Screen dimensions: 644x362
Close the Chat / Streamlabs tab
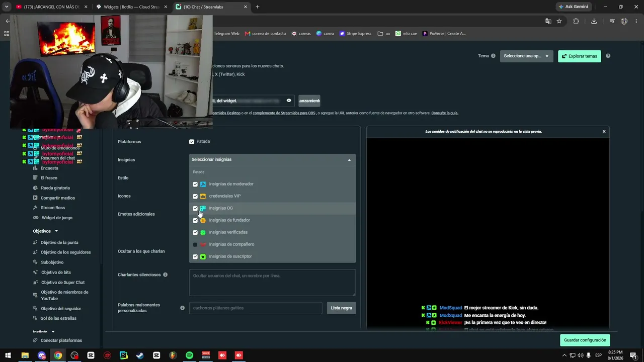(x=246, y=7)
